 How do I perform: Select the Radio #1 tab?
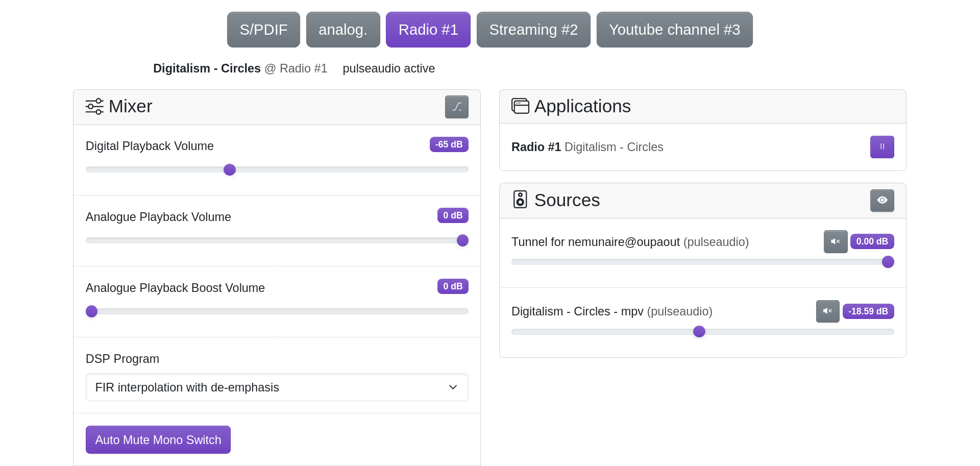[428, 30]
